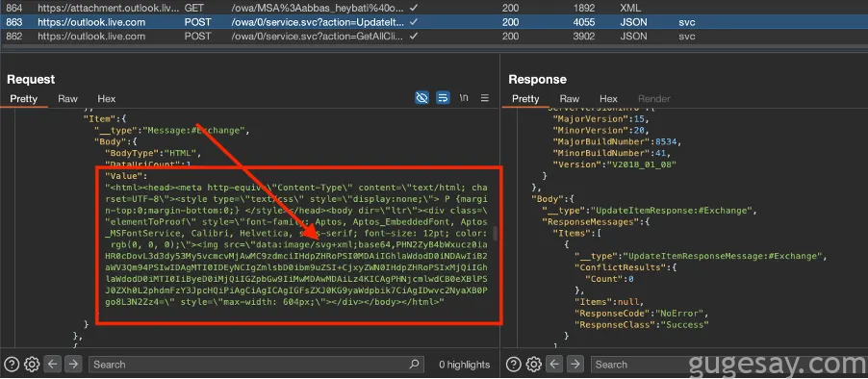Click the "ResponseClass":"Success" line
The width and height of the screenshot is (868, 379).
point(642,324)
